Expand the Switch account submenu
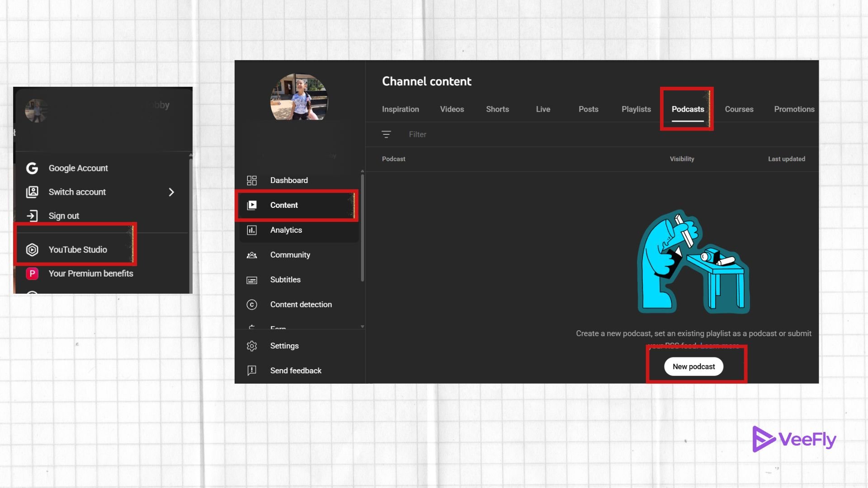The width and height of the screenshot is (868, 488). tap(171, 192)
